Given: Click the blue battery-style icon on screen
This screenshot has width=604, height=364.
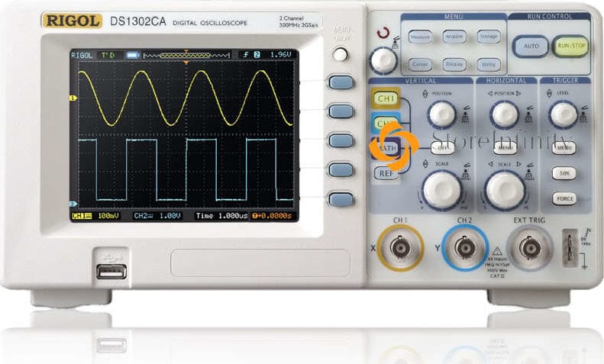Looking at the screenshot, I should coord(132,56).
